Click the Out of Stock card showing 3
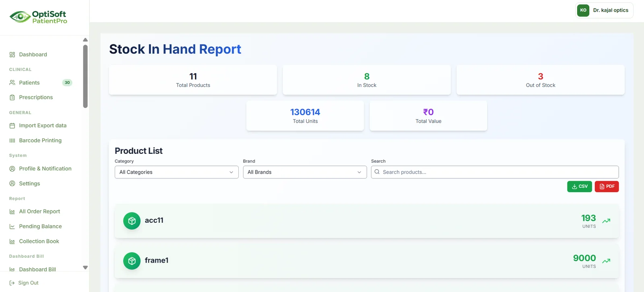The height and width of the screenshot is (292, 644). coord(541,80)
